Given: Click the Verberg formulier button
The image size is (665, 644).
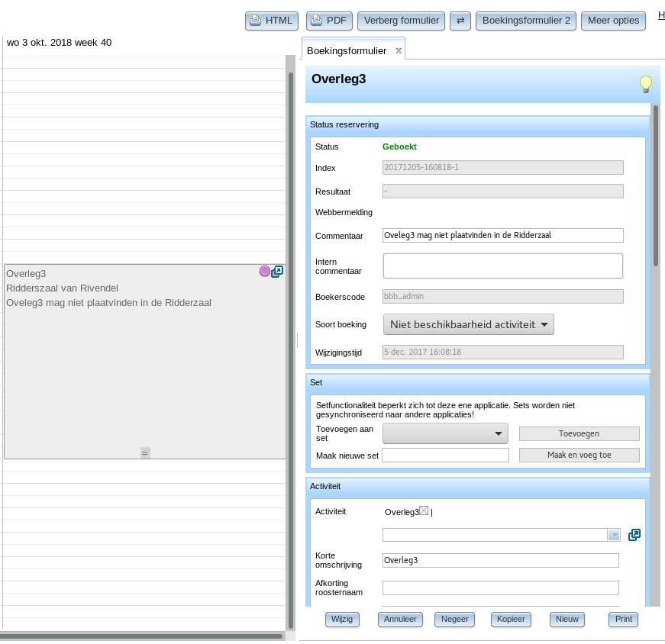Looking at the screenshot, I should click(x=401, y=21).
